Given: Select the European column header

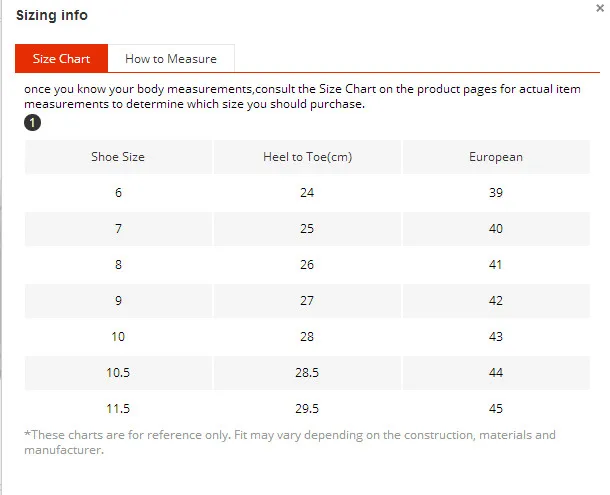Looking at the screenshot, I should pyautogui.click(x=495, y=157).
